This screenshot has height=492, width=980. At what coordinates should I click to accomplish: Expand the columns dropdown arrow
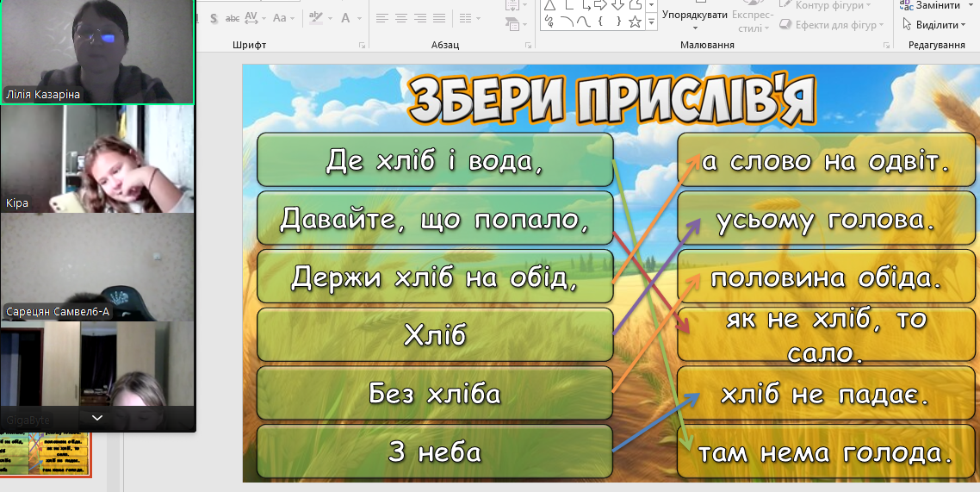click(480, 19)
